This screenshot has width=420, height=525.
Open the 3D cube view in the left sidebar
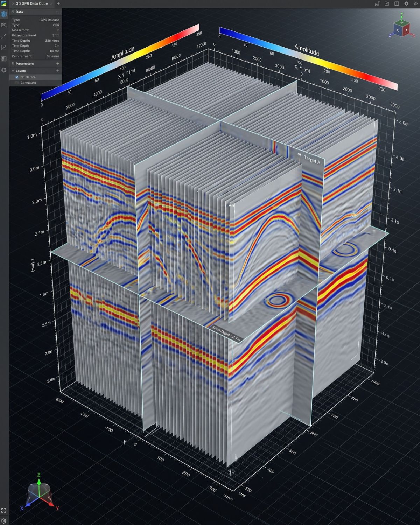(x=4, y=14)
